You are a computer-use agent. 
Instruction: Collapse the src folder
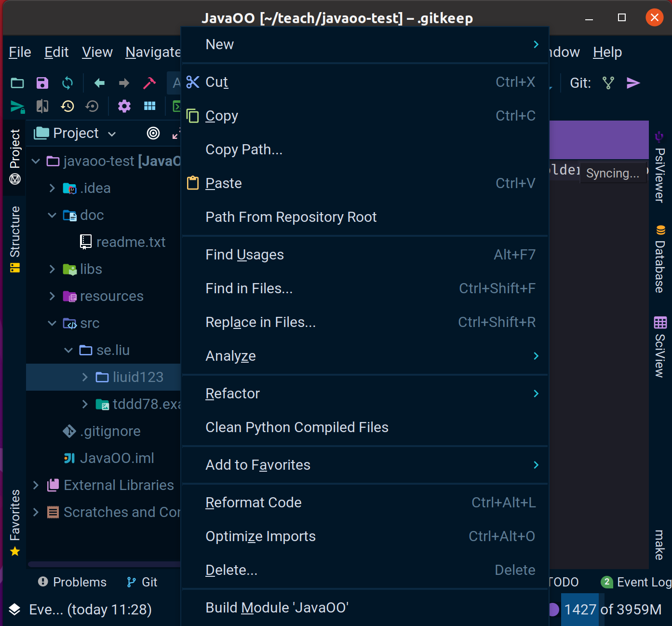click(x=52, y=323)
